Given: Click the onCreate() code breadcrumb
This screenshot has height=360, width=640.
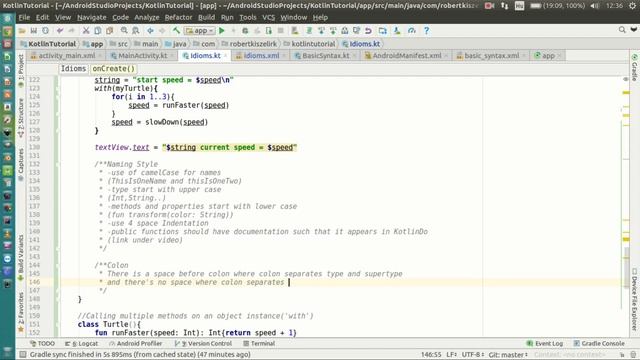Looking at the screenshot, I should tap(113, 69).
